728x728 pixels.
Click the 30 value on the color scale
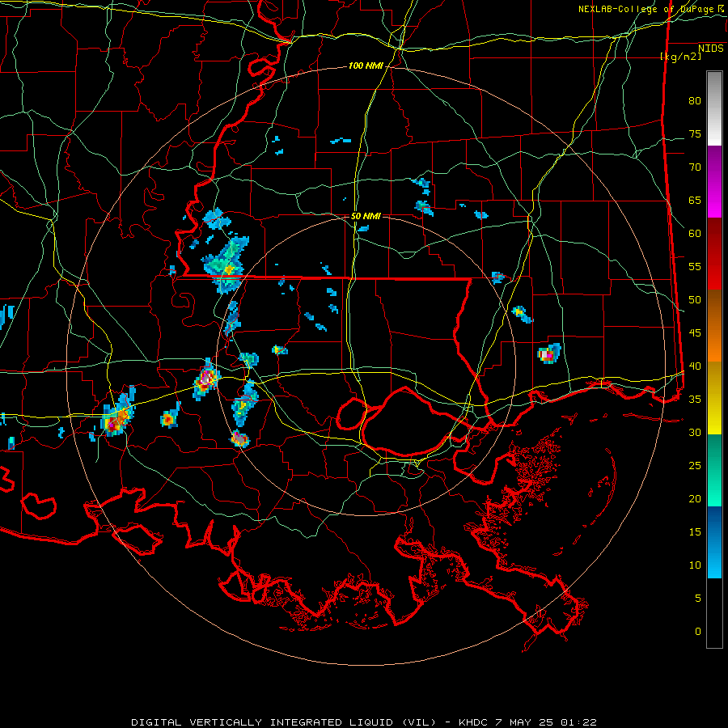695,432
